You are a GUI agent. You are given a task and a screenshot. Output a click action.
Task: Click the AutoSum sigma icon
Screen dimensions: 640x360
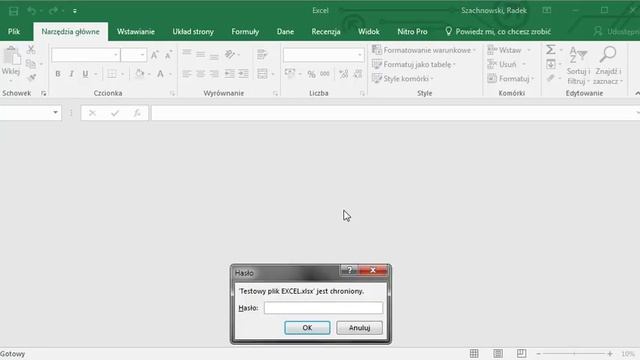click(551, 50)
